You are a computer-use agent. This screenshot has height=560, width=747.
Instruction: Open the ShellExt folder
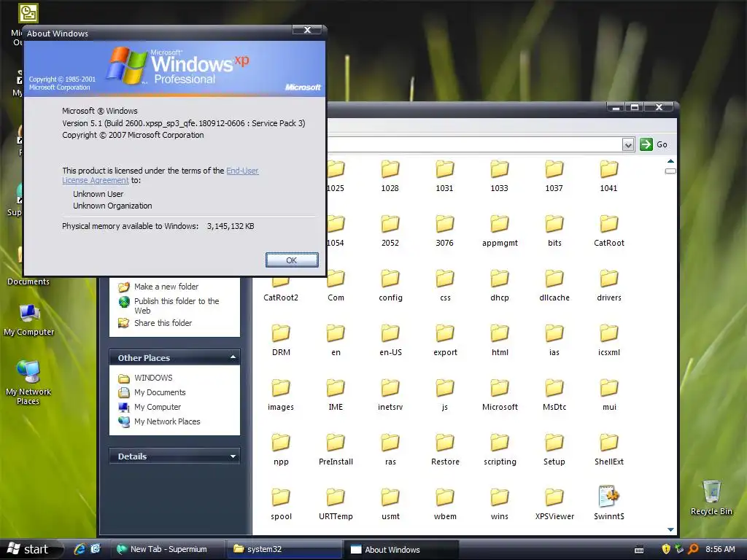(609, 449)
